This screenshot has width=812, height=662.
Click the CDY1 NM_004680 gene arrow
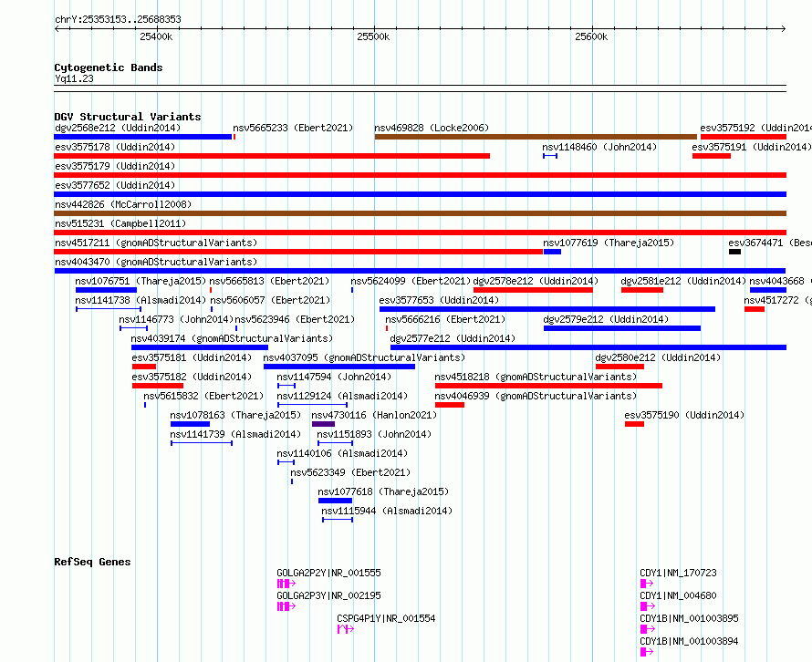coord(647,606)
